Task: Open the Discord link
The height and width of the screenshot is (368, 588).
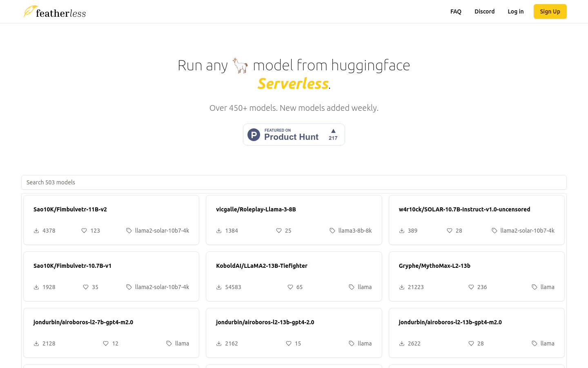Action: (x=484, y=11)
